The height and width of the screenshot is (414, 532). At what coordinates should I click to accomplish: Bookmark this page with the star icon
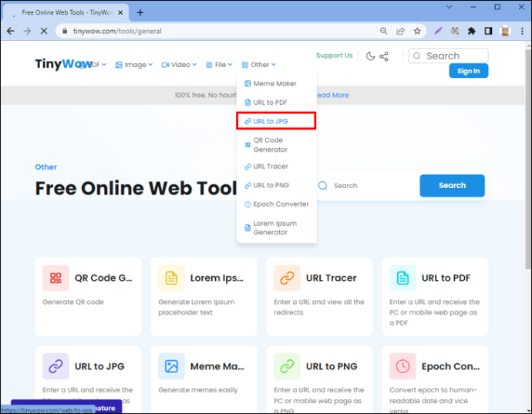click(x=417, y=31)
